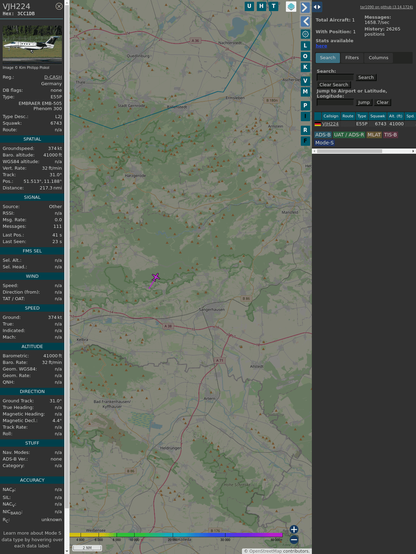Click the aircraft table horizontal scrollbar
The height and width of the screenshot is (554, 416).
364,151
